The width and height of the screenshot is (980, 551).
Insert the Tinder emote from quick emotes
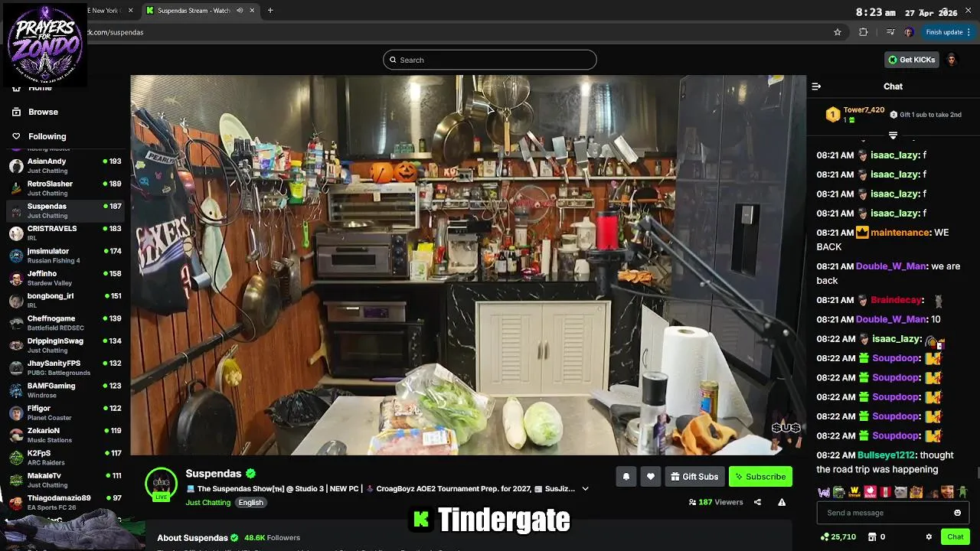(x=870, y=492)
